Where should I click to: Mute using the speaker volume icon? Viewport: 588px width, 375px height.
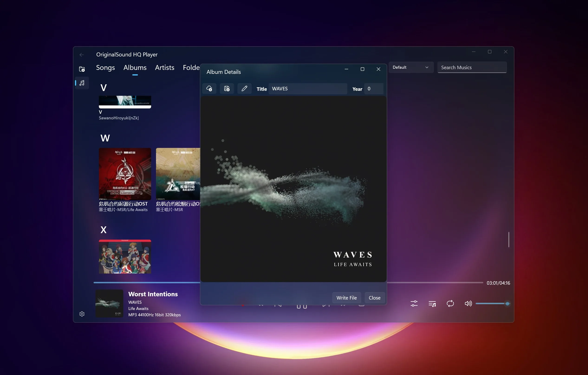(x=468, y=303)
